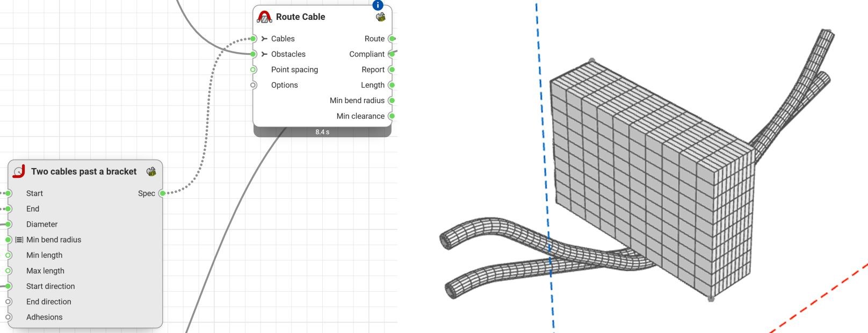
Task: Select the Adhesions input port
Action: pos(8,317)
